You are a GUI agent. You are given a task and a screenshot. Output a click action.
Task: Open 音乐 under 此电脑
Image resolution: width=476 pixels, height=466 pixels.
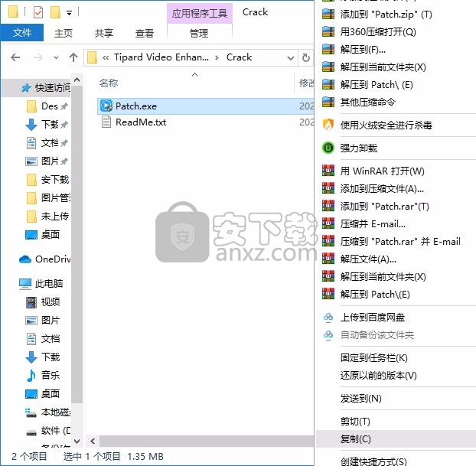[43, 375]
